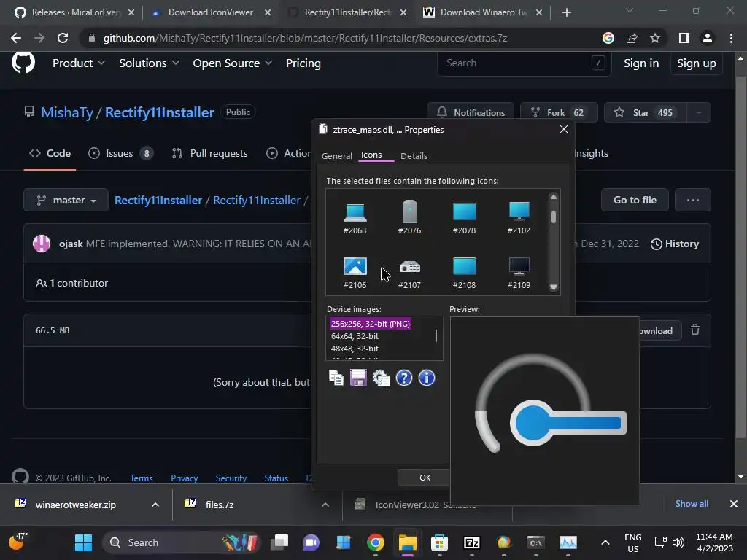
Task: Open Windows Start button
Action: tap(83, 542)
